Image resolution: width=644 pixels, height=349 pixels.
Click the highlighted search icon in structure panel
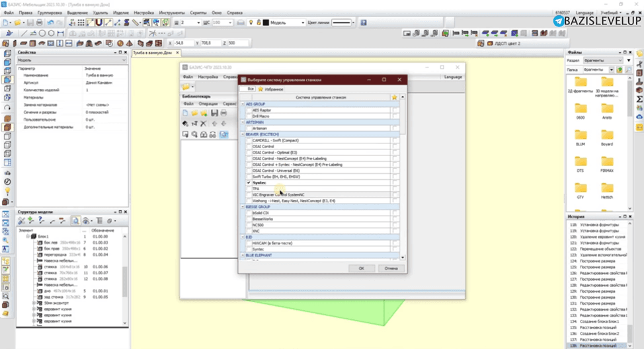pos(75,221)
